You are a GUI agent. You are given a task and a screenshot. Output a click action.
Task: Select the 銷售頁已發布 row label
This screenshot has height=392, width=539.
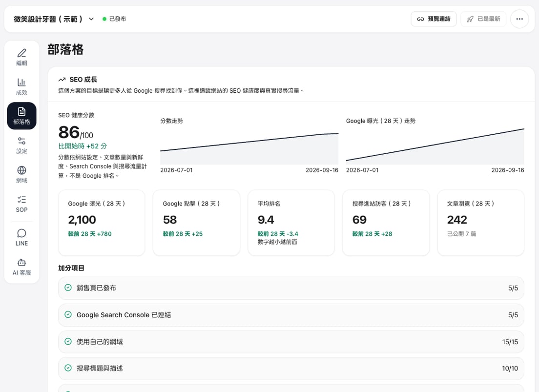click(x=96, y=288)
